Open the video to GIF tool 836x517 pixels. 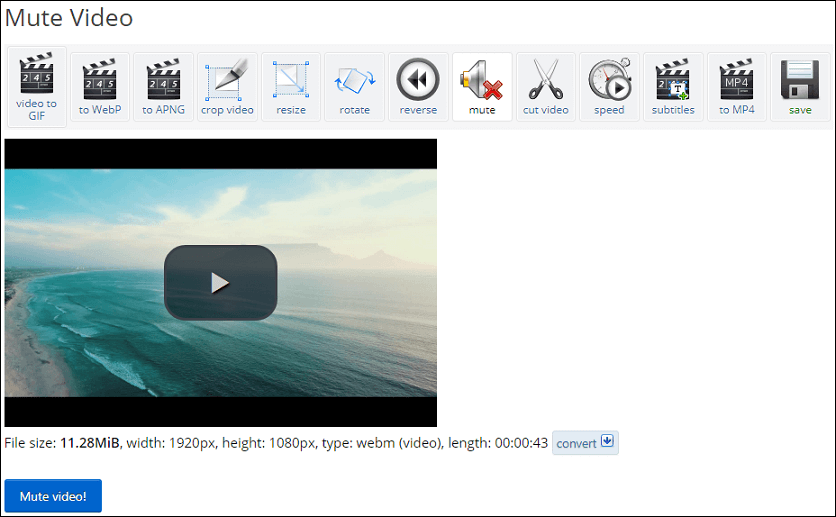point(36,87)
